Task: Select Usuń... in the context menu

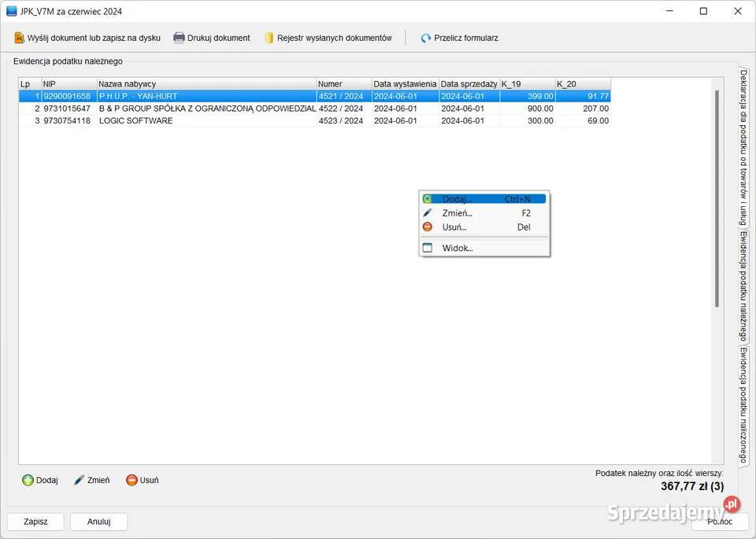Action: [x=454, y=227]
